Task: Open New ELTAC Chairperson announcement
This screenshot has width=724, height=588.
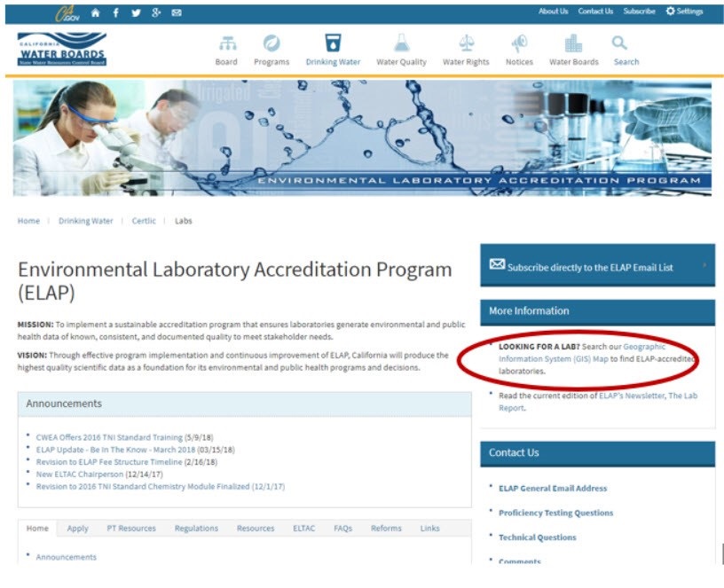Action: pyautogui.click(x=80, y=474)
